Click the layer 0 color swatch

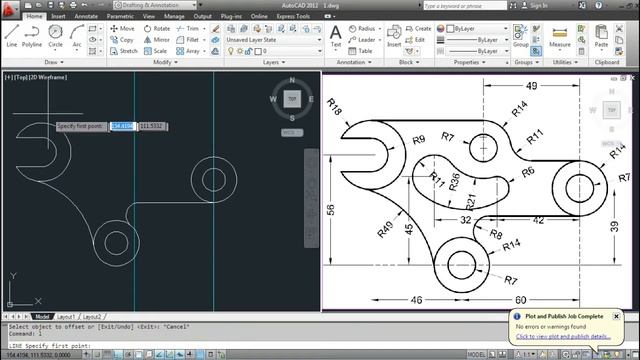pyautogui.click(x=258, y=51)
